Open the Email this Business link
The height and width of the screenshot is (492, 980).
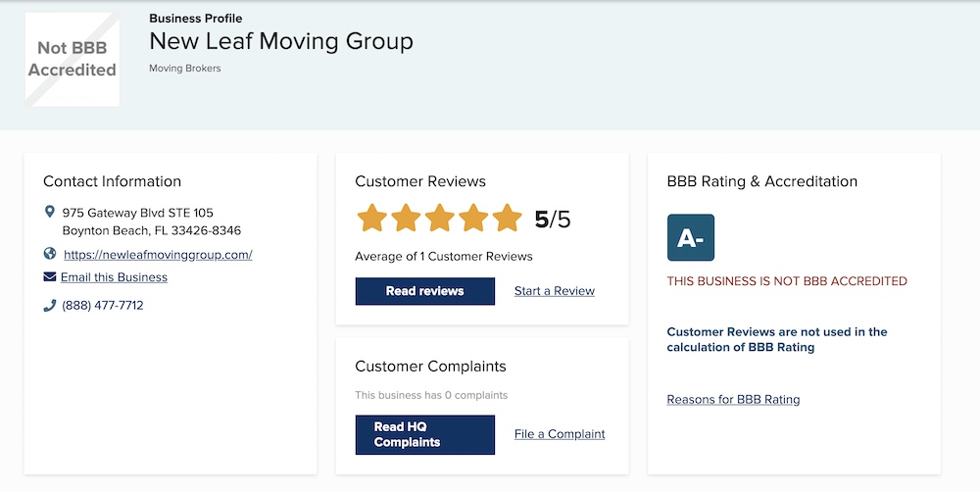coord(114,277)
